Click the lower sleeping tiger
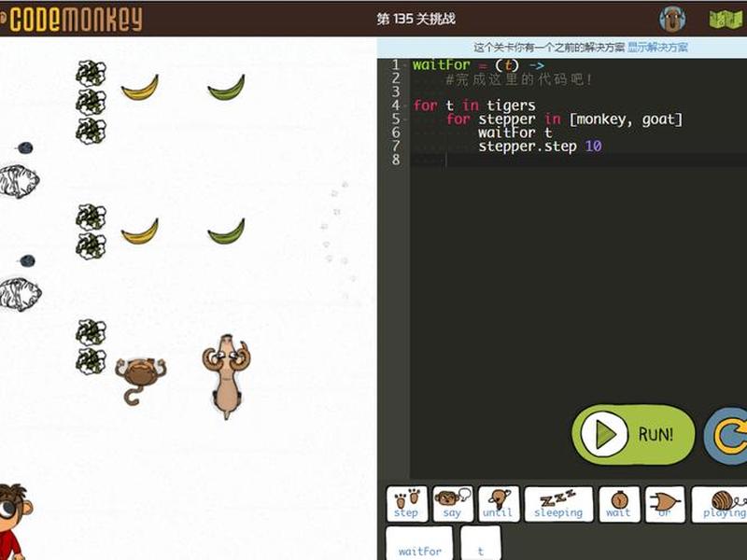This screenshot has height=560, width=747. (20, 295)
